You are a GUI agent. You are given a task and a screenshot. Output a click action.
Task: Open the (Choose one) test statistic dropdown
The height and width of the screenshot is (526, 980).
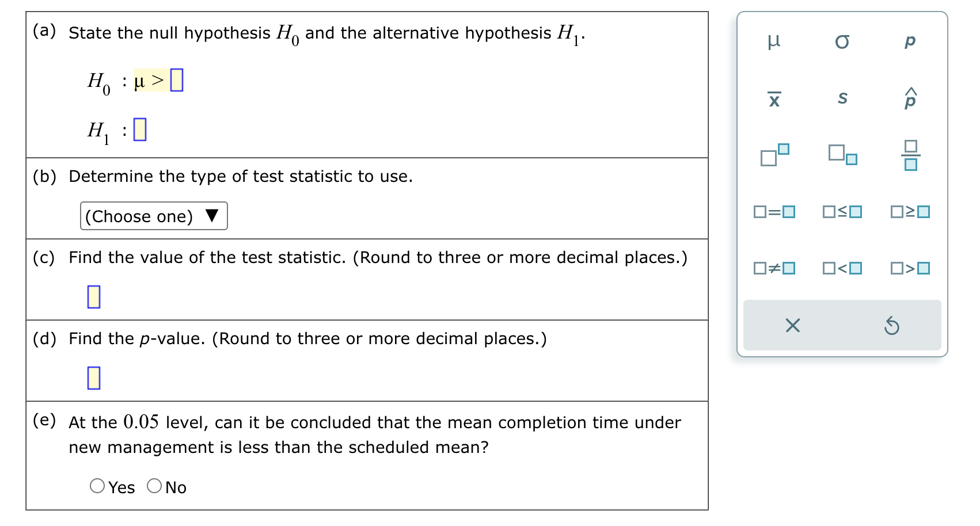pyautogui.click(x=153, y=216)
